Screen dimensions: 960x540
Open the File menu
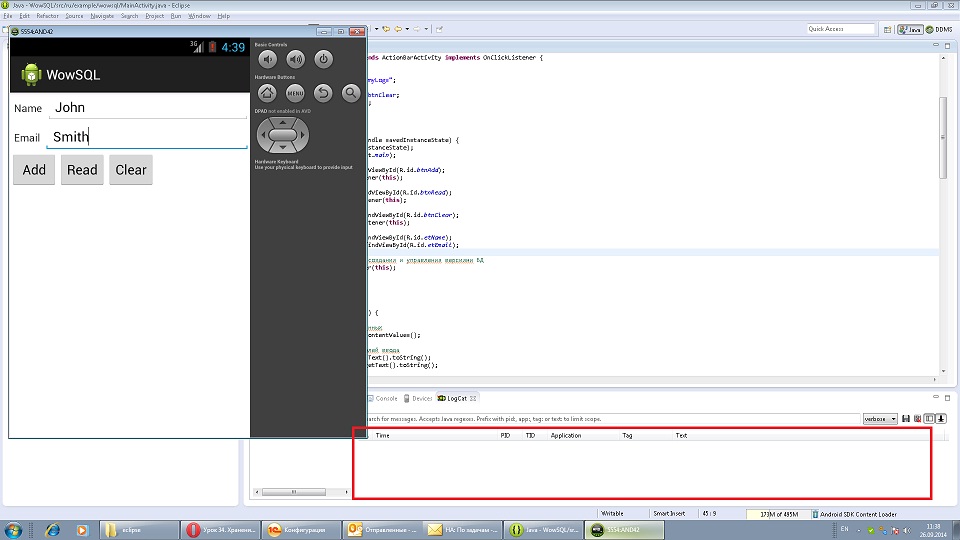tap(8, 16)
